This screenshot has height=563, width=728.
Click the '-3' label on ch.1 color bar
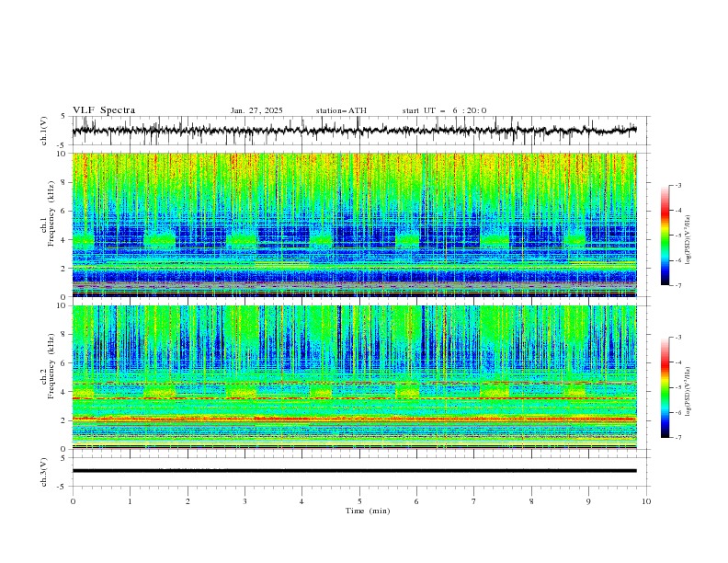click(x=677, y=185)
